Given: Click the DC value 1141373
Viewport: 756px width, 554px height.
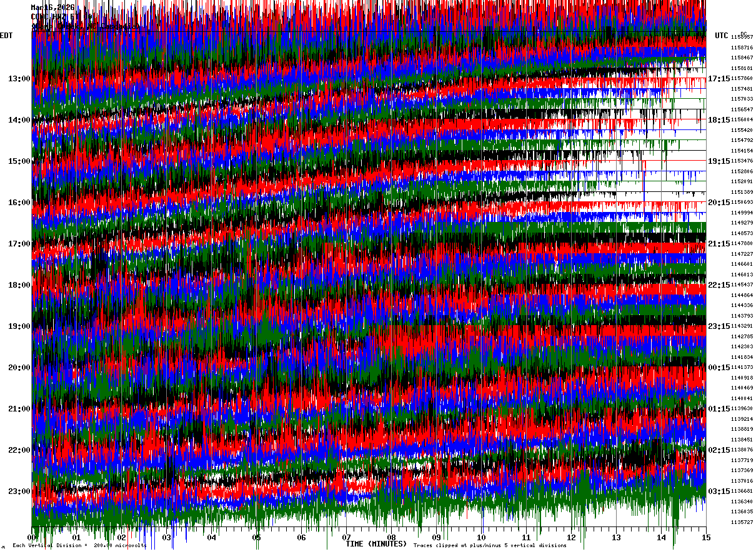Looking at the screenshot, I should click(x=742, y=368).
